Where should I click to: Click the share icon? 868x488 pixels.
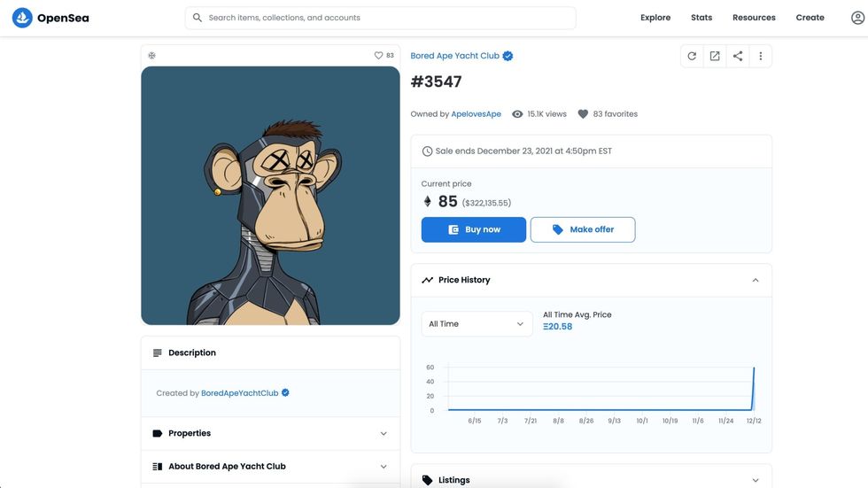(x=738, y=56)
